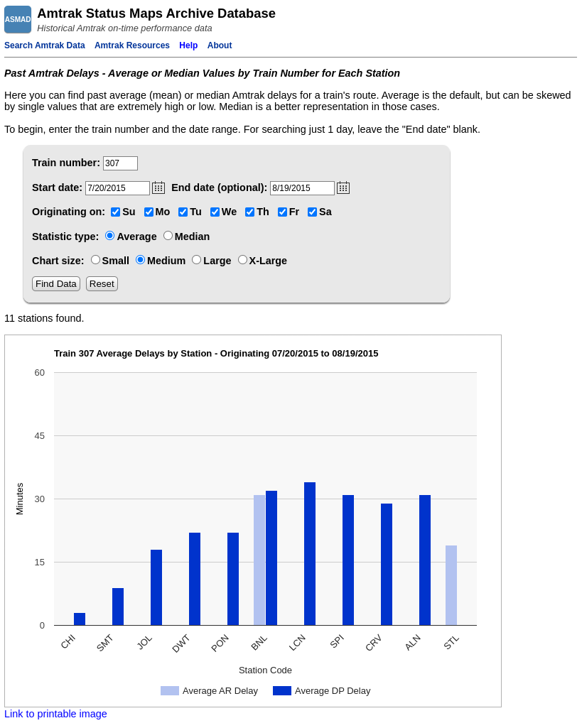Click the SPI departure delay bar
The height and width of the screenshot is (728, 582).
click(x=348, y=560)
